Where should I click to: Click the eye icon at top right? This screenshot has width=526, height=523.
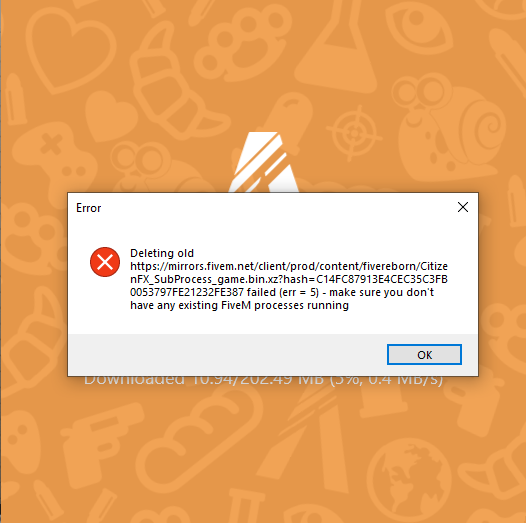(419, 27)
